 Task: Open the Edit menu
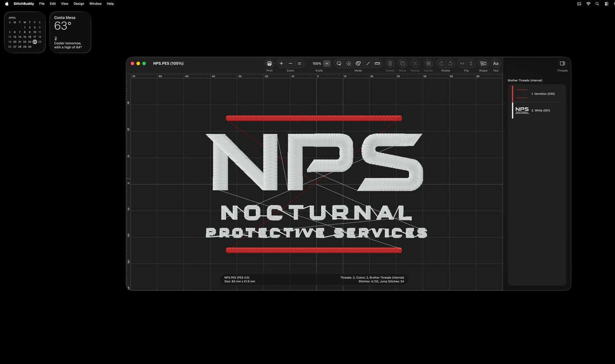pyautogui.click(x=53, y=4)
